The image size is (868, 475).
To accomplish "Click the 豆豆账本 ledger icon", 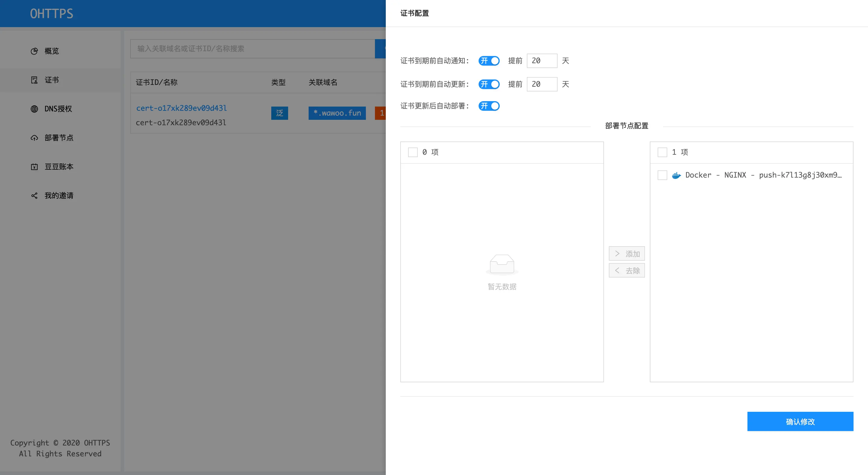I will pyautogui.click(x=34, y=167).
